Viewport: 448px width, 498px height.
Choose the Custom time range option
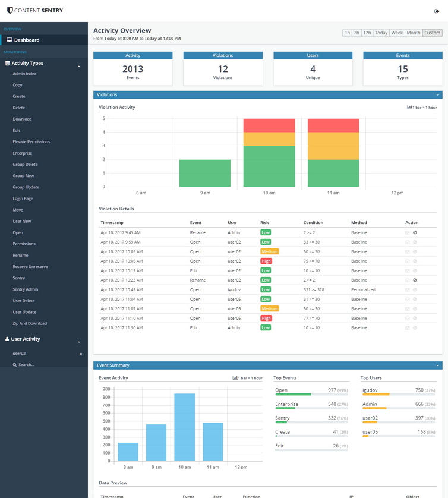(432, 33)
